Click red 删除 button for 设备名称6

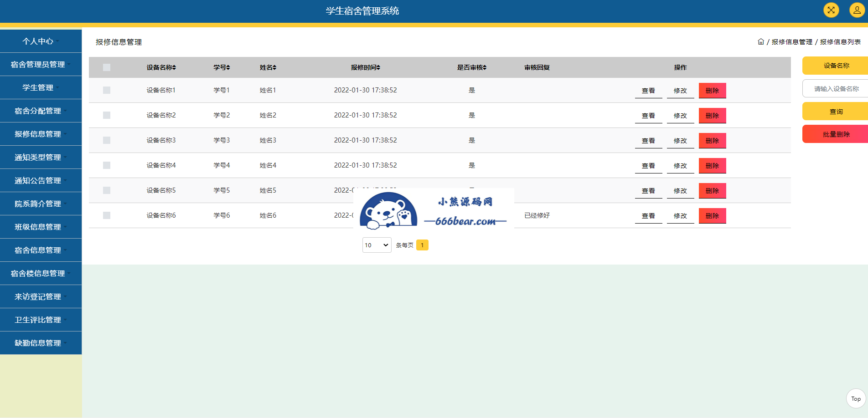(x=712, y=216)
